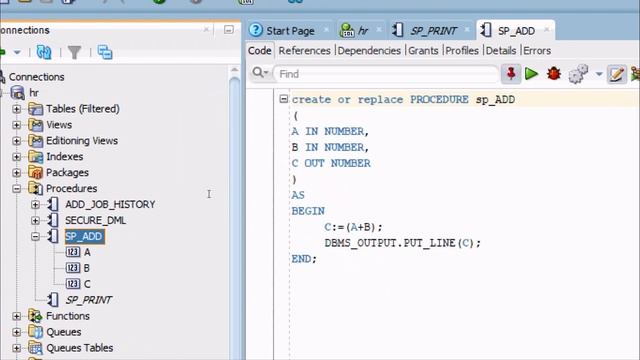Click the SECURE_DML procedure icon
Screen dimensions: 640x360
tap(53, 220)
